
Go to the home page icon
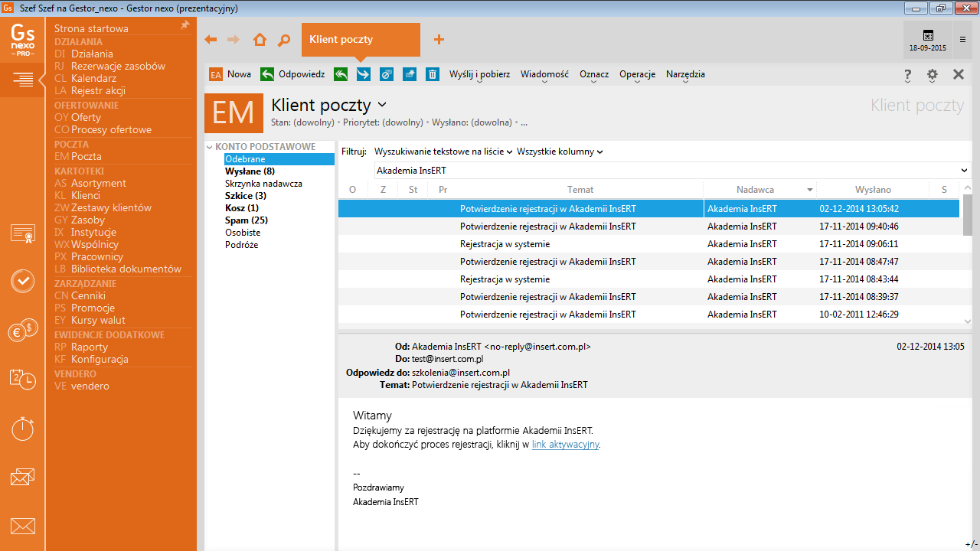pos(260,40)
